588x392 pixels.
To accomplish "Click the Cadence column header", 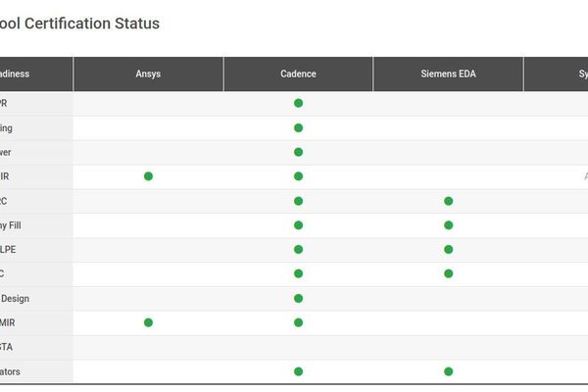I will [298, 74].
